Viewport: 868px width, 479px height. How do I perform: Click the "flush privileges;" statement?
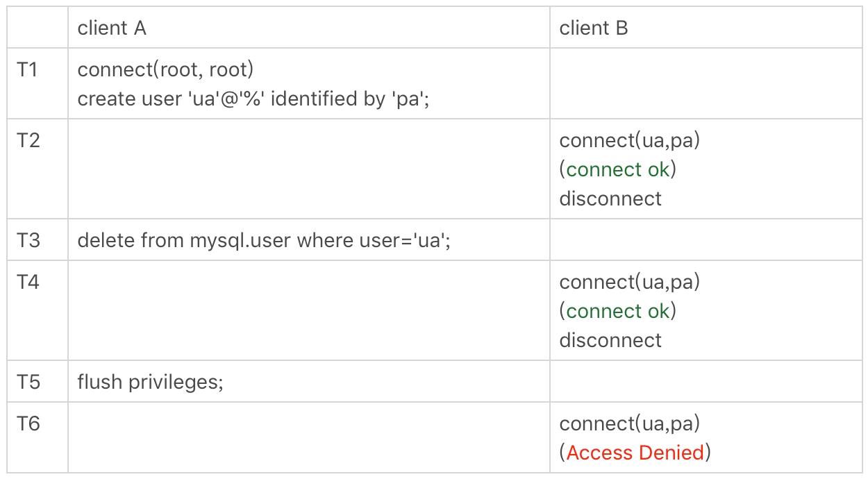pyautogui.click(x=151, y=382)
